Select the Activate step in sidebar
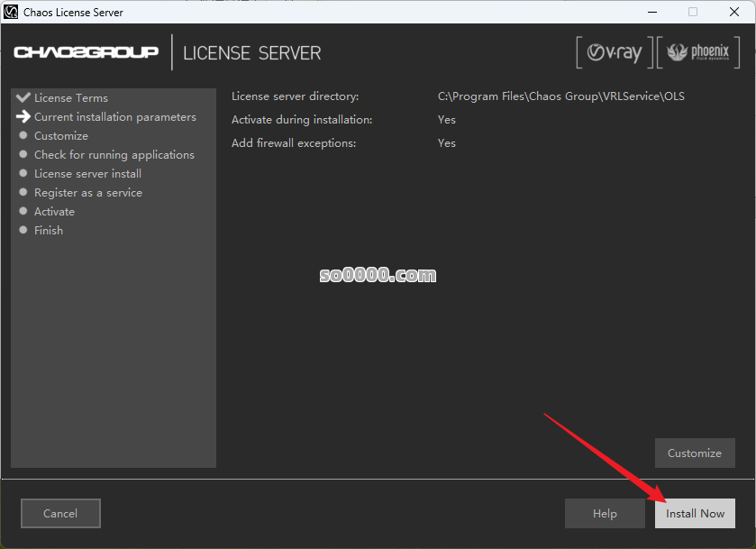The image size is (756, 549). 54,212
